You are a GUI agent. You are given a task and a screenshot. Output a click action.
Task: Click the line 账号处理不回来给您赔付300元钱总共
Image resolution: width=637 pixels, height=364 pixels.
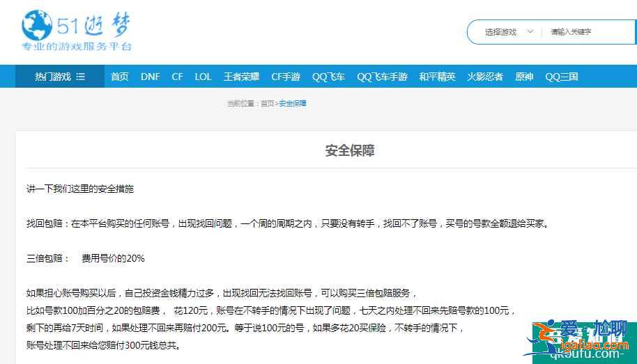pos(104,345)
